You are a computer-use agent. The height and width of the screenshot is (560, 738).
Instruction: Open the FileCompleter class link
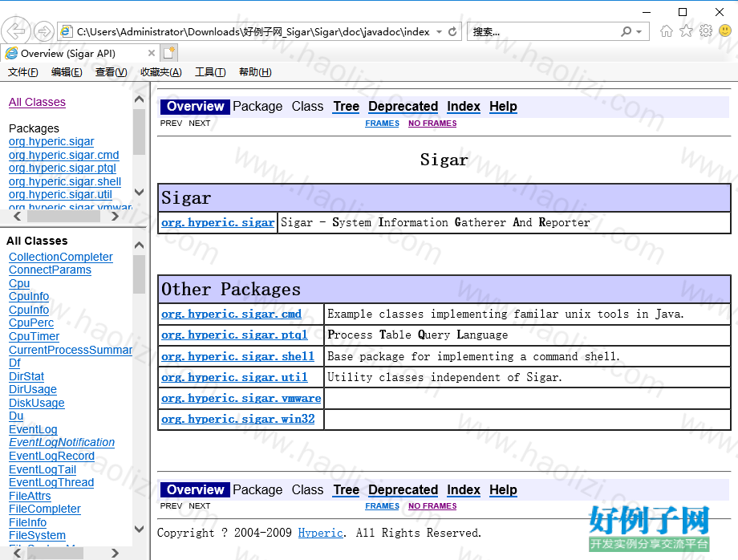click(x=45, y=509)
